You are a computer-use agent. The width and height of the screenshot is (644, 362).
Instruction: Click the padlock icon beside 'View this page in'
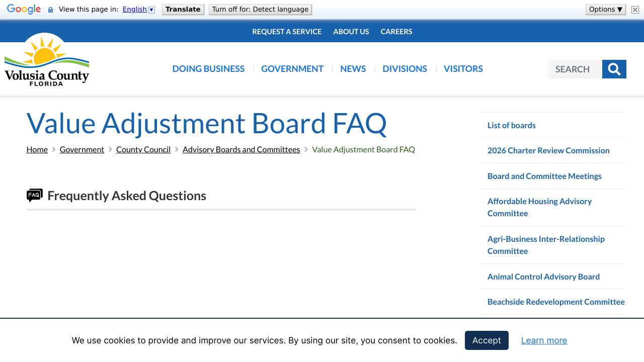(x=49, y=9)
